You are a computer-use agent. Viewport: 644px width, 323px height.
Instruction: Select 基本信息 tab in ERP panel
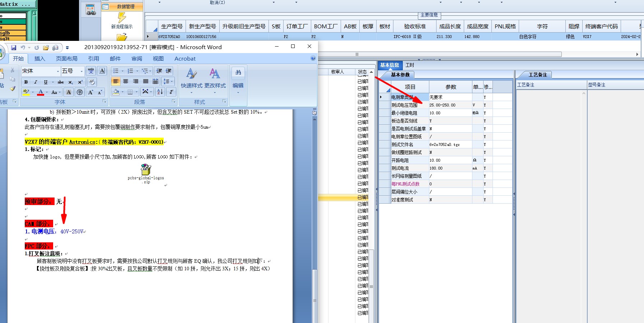point(389,65)
